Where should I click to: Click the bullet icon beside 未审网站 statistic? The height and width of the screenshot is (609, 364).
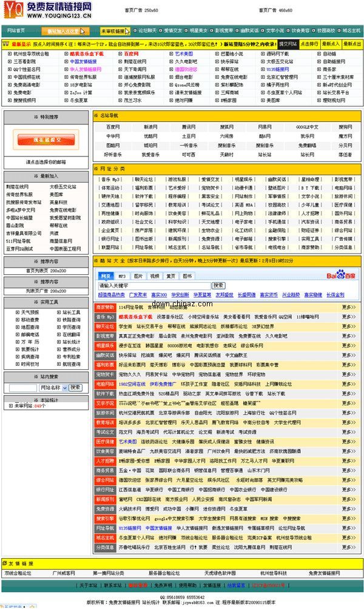11,406
